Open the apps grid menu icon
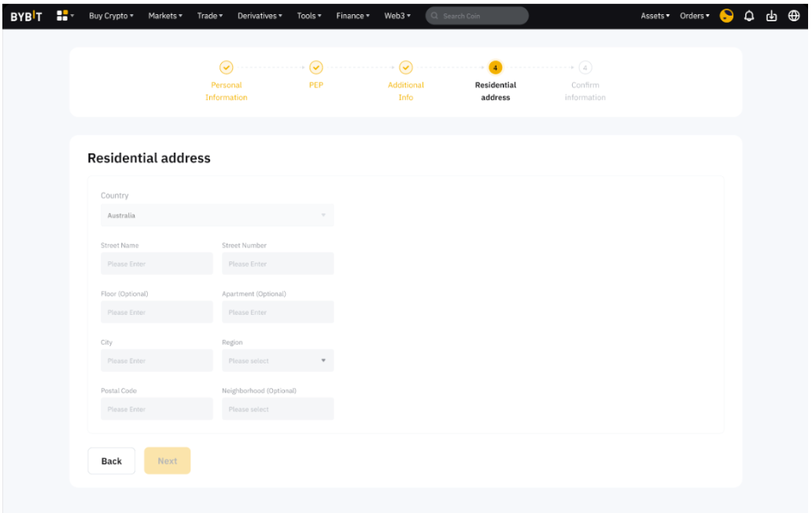This screenshot has height=513, width=812. coord(62,16)
